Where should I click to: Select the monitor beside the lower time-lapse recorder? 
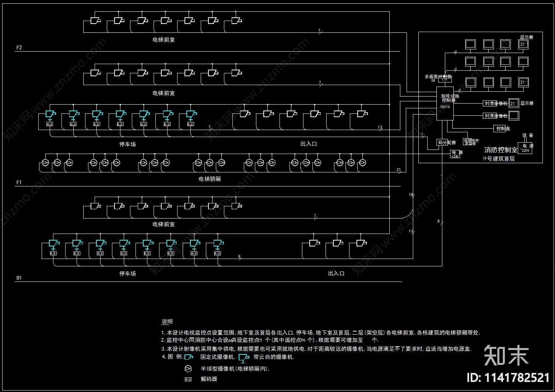[514, 116]
